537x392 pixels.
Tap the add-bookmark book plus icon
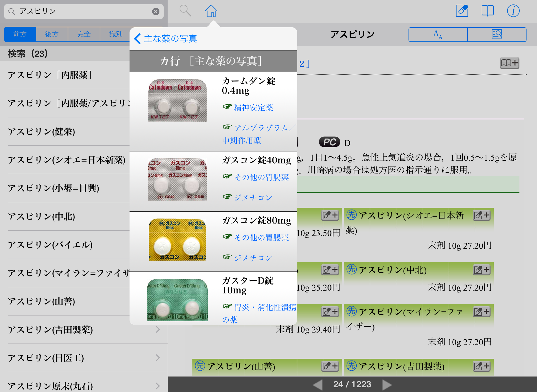click(x=509, y=63)
